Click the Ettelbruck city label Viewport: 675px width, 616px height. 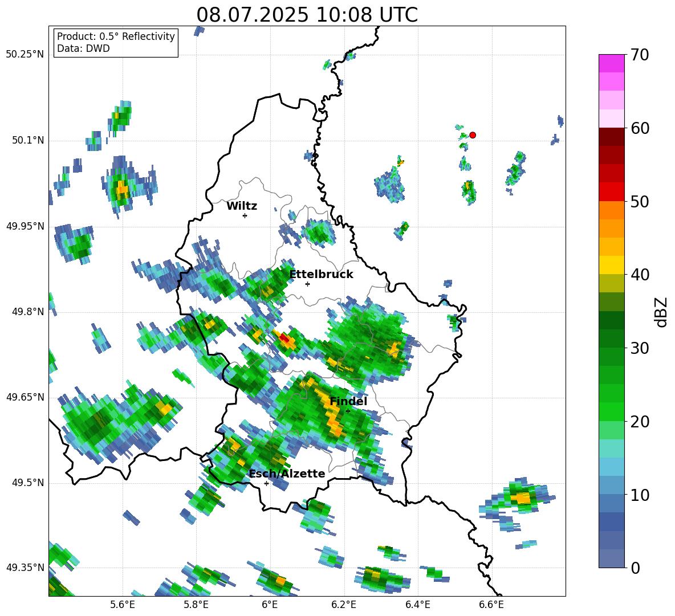point(321,275)
